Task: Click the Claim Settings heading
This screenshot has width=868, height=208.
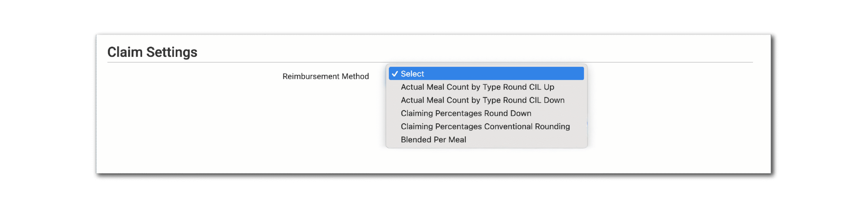Action: [152, 52]
